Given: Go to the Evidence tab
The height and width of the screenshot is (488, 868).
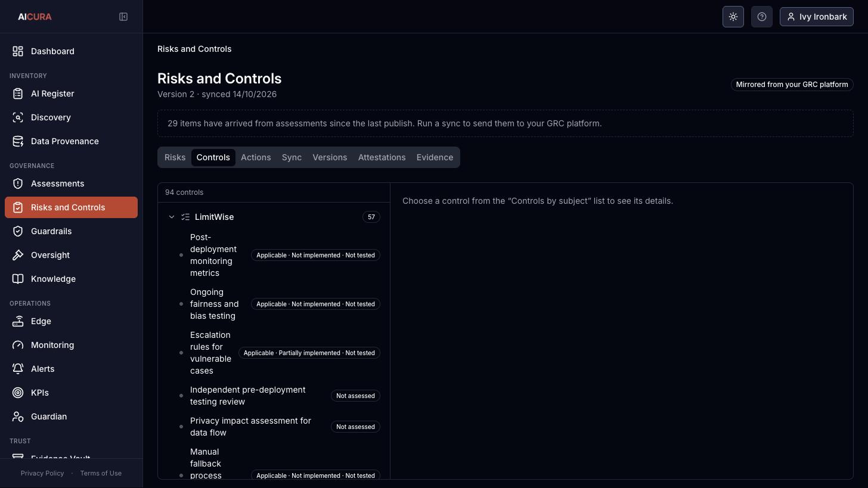Looking at the screenshot, I should 435,157.
